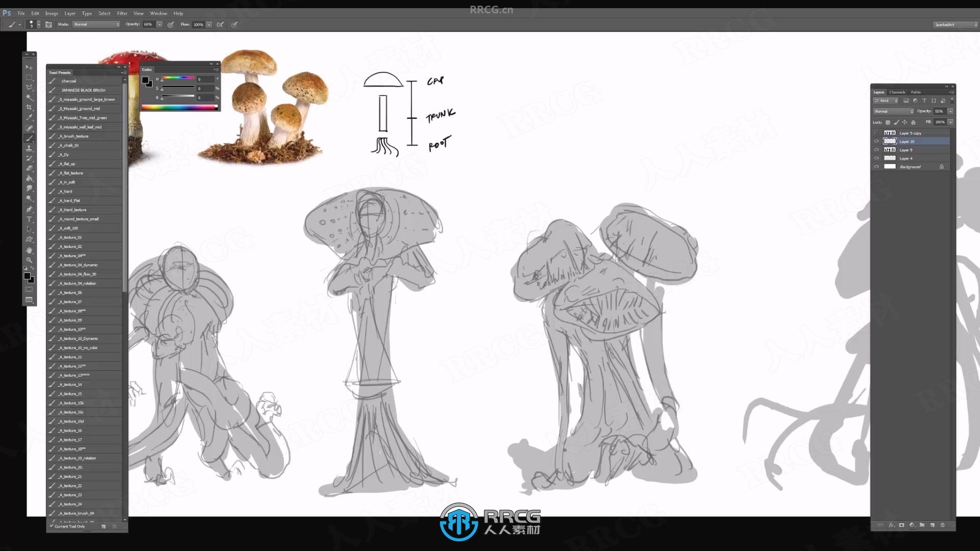Screen dimensions: 980x551
Task: Select the Pen tool
Action: pyautogui.click(x=29, y=209)
